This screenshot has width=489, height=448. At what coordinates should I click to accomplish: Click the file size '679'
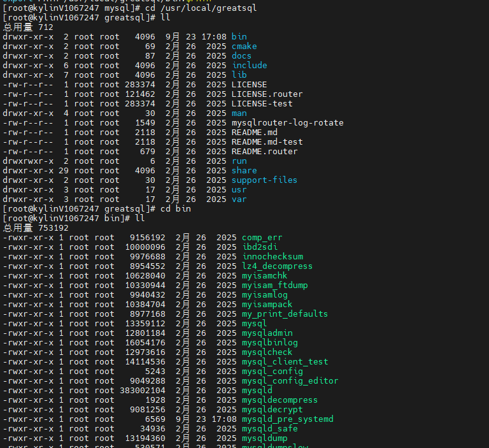(x=148, y=152)
